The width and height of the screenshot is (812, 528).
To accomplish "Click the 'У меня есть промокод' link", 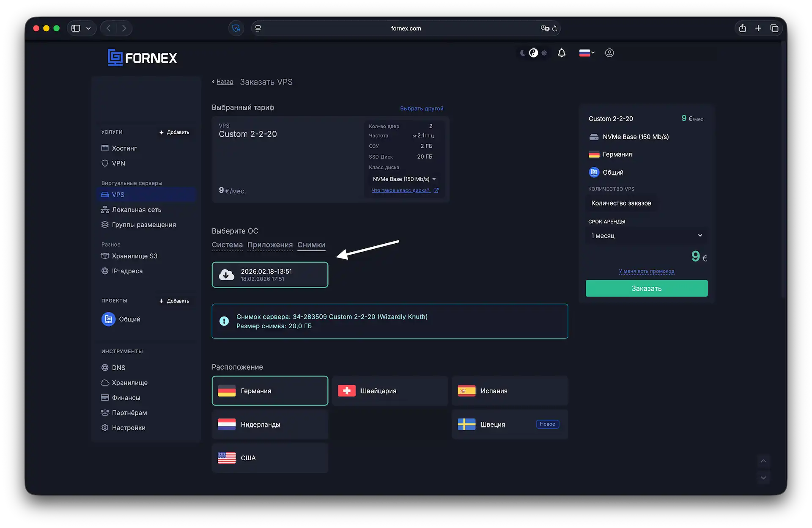I will (646, 271).
